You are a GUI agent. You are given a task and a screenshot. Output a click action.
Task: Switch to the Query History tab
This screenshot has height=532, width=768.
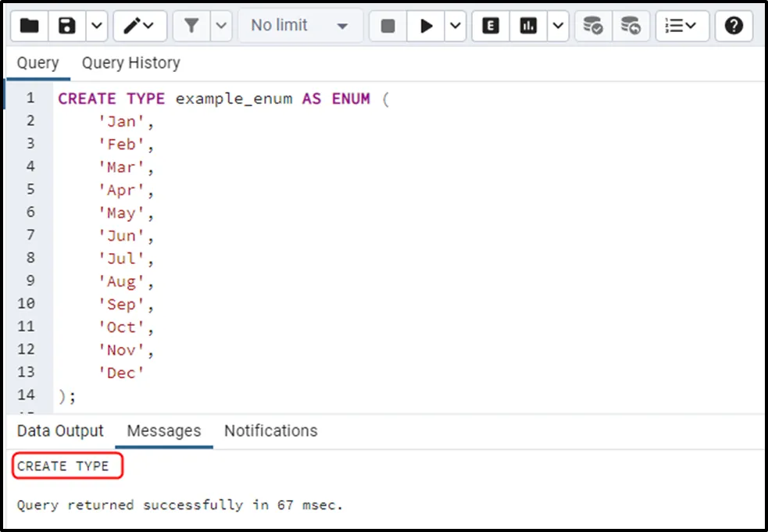click(x=130, y=63)
